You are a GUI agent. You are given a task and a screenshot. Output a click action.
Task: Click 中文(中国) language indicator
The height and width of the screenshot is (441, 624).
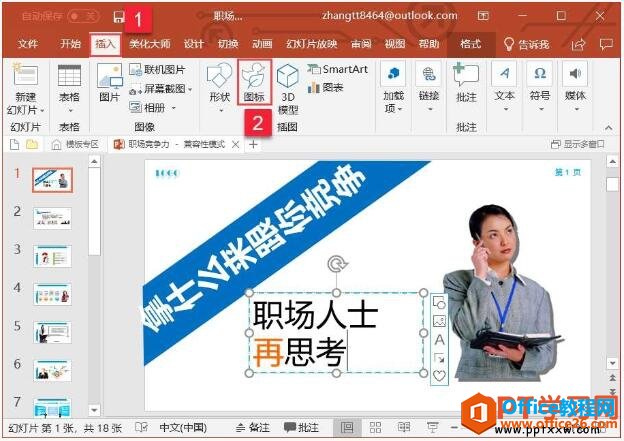[183, 428]
